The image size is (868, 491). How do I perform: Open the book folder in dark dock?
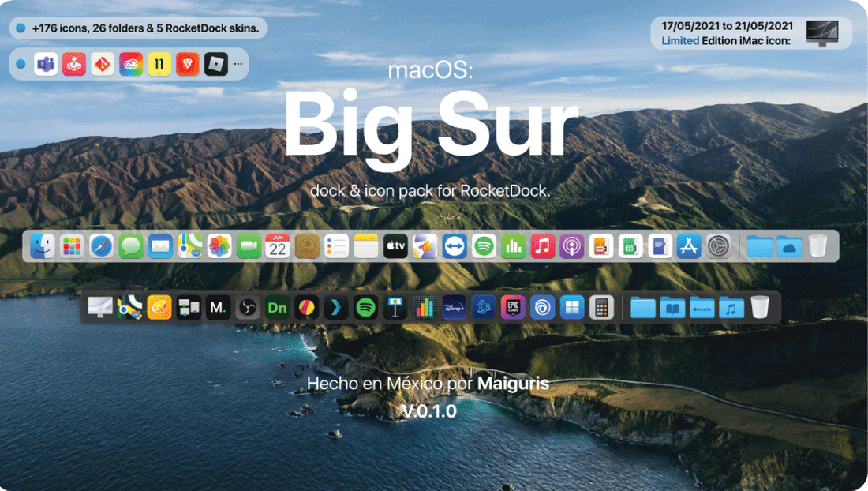672,307
